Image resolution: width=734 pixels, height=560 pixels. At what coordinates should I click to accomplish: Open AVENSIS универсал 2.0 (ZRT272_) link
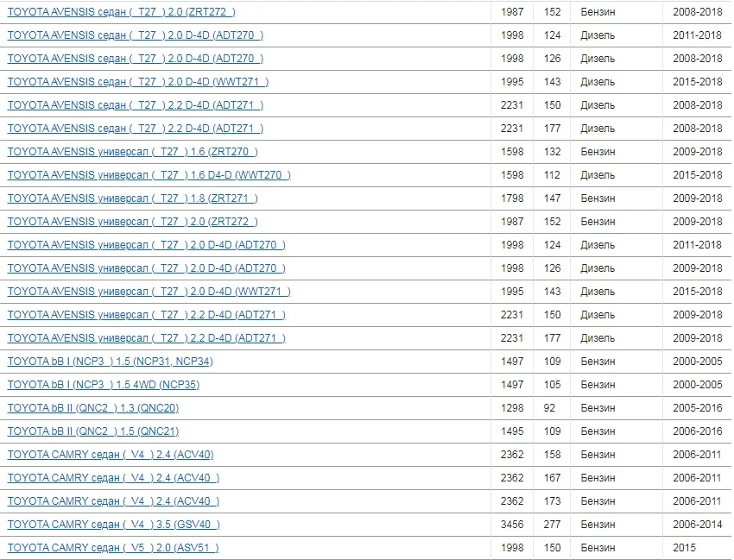[x=132, y=222]
